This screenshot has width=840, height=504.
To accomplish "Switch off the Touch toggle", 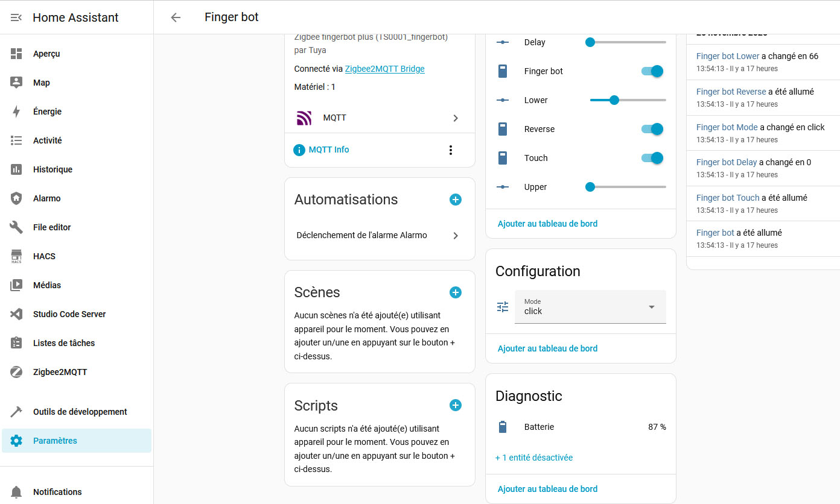I will pyautogui.click(x=652, y=158).
